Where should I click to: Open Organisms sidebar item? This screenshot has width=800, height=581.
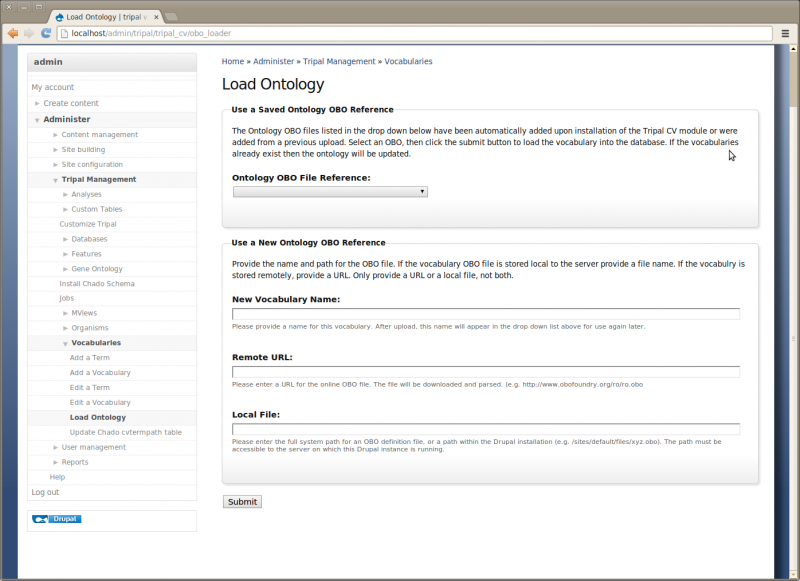pos(90,328)
